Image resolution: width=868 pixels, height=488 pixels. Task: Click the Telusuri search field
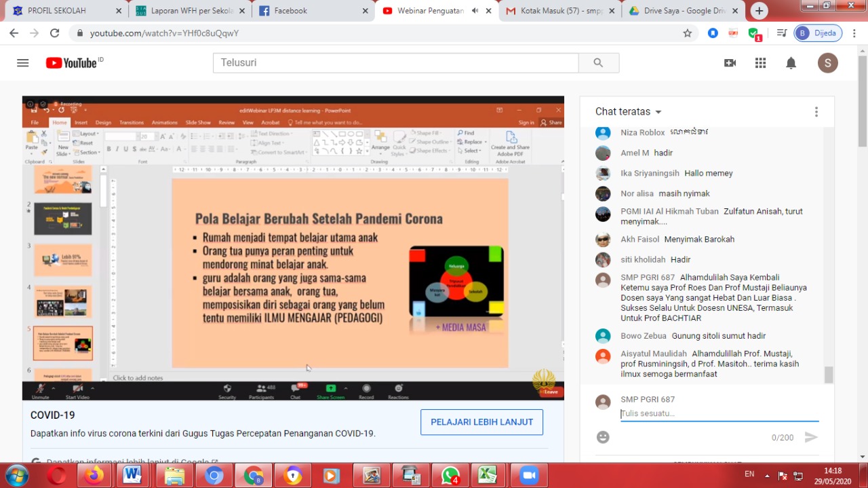tap(396, 62)
